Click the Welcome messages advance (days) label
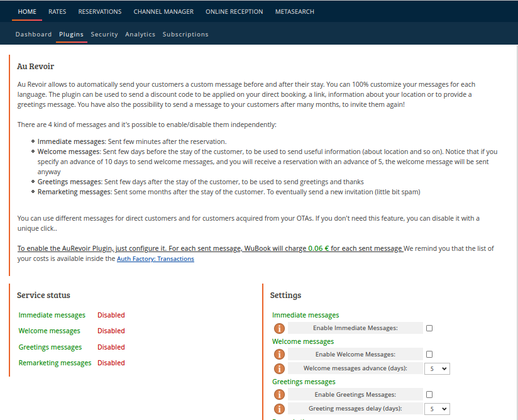The height and width of the screenshot is (420, 518). point(355,368)
